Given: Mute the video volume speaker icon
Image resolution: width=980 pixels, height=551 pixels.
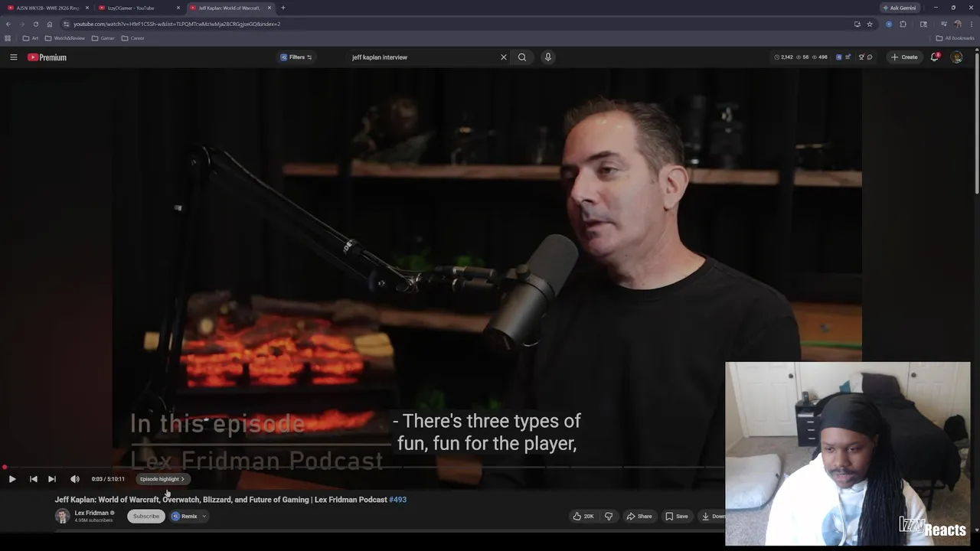Looking at the screenshot, I should pyautogui.click(x=75, y=479).
